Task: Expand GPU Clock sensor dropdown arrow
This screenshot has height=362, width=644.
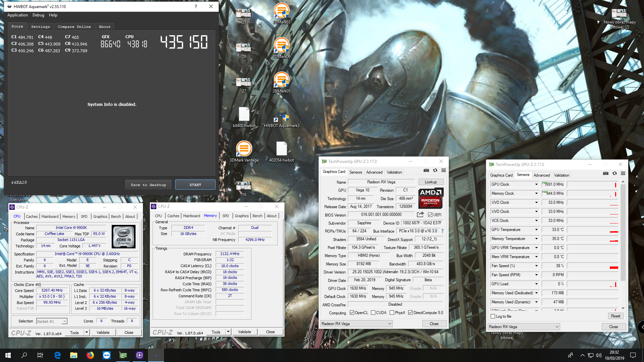Action: [x=536, y=184]
